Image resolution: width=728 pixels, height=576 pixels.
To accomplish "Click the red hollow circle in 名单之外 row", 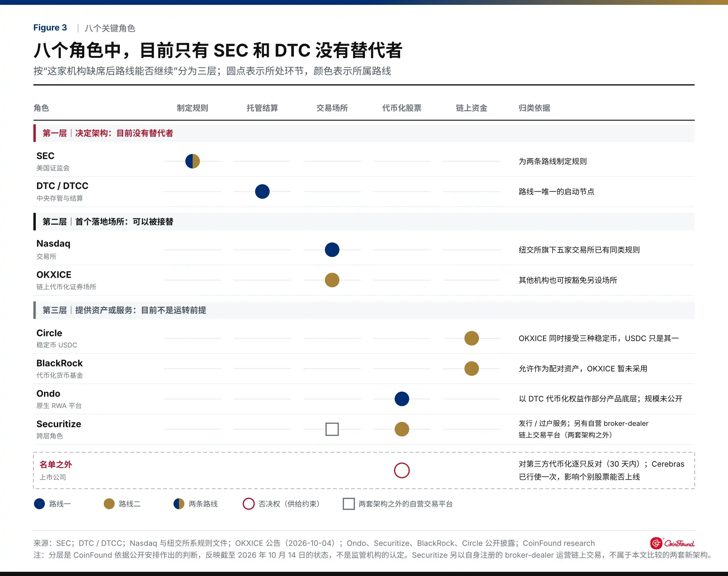I will tap(402, 471).
